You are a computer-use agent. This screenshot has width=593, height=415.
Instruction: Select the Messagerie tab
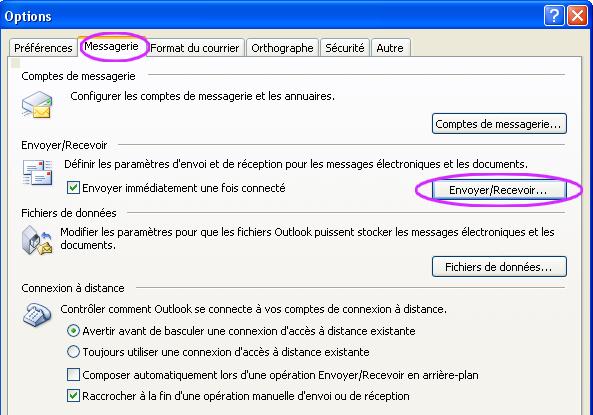[111, 47]
